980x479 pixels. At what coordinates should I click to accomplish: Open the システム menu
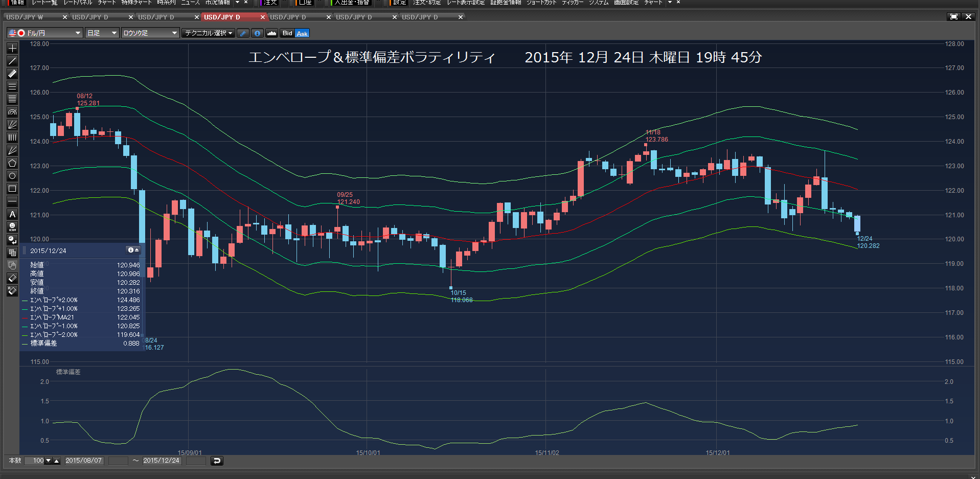point(599,3)
